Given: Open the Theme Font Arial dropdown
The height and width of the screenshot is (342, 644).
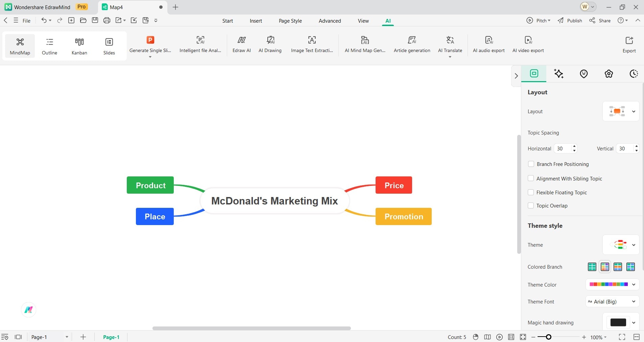Looking at the screenshot, I should click(612, 301).
